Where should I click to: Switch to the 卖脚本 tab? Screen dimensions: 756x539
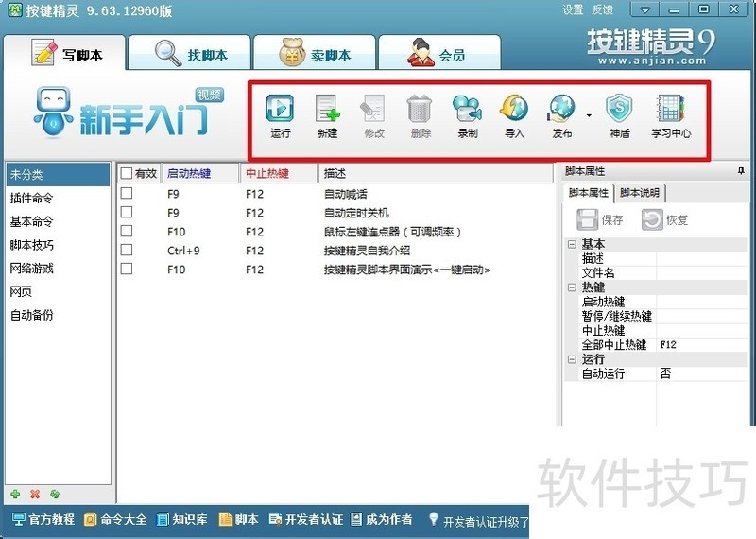(x=315, y=53)
